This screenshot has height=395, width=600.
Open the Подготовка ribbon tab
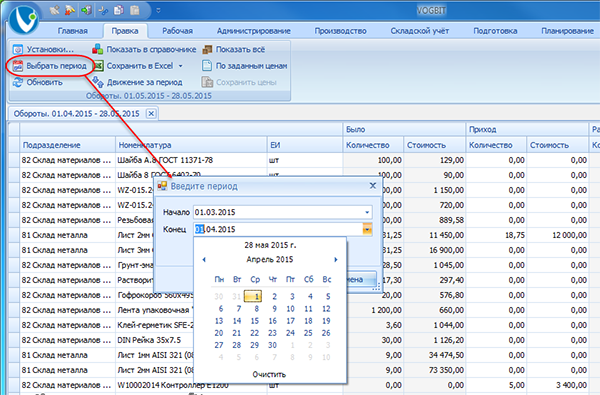[x=495, y=31]
